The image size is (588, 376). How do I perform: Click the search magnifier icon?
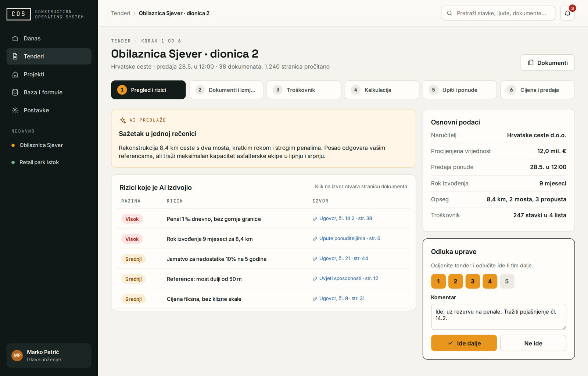[x=449, y=13]
